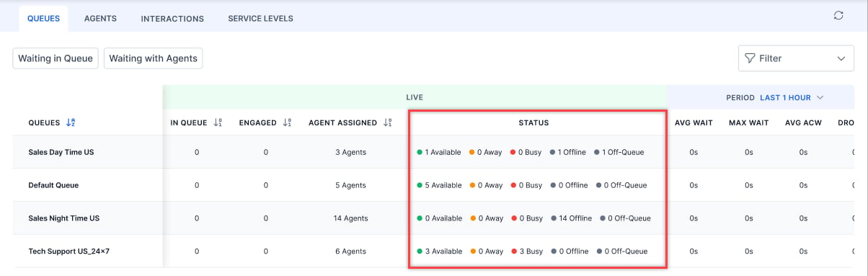868x276 pixels.
Task: Click the Waiting in Queue button
Action: click(x=56, y=58)
